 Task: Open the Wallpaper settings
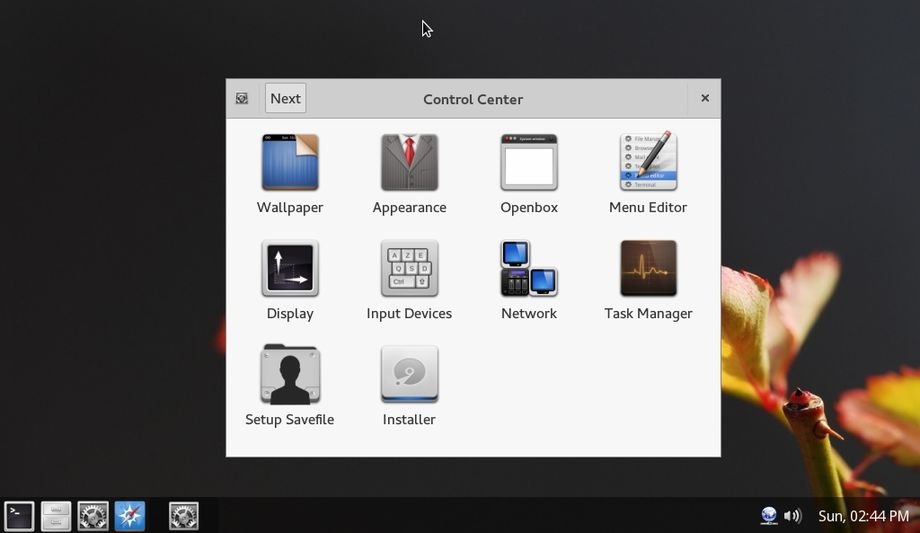tap(290, 163)
